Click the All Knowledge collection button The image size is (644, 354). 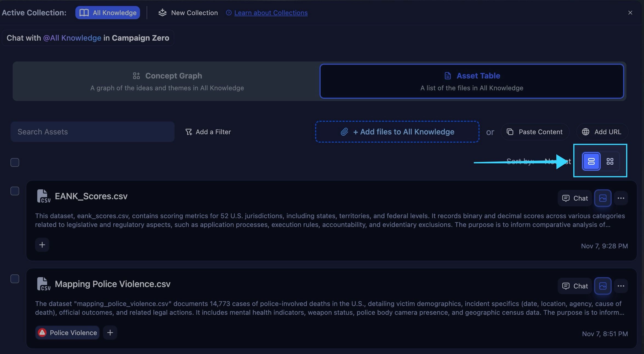[x=107, y=13]
